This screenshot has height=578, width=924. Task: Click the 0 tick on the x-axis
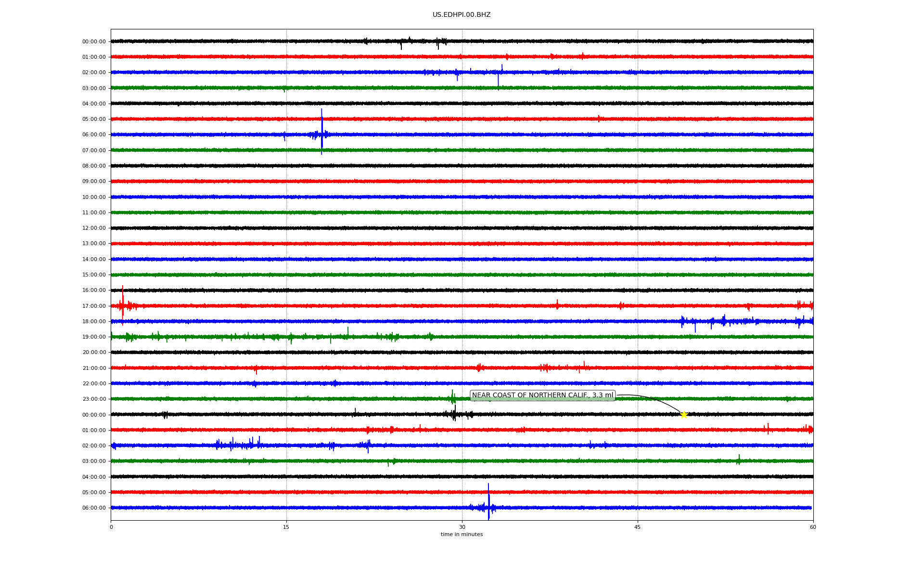click(111, 527)
